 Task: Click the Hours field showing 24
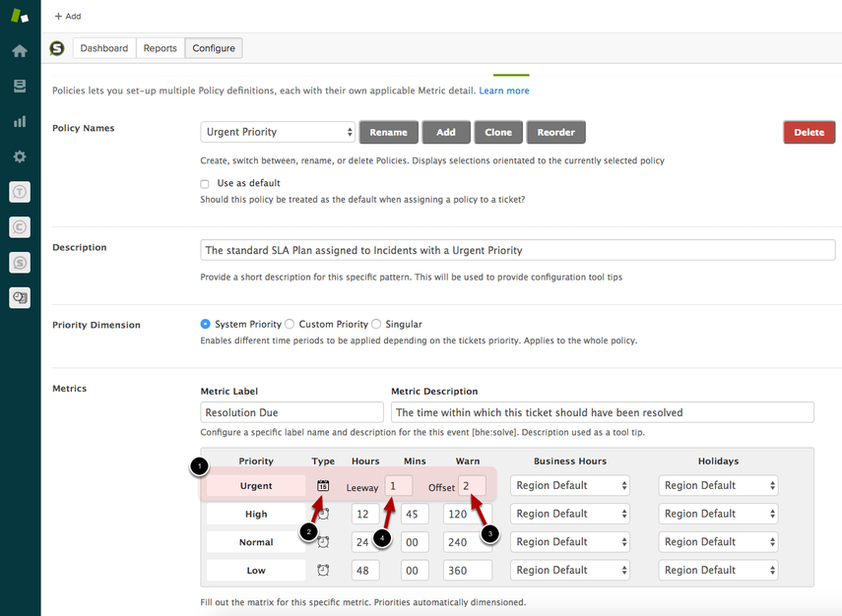point(365,542)
